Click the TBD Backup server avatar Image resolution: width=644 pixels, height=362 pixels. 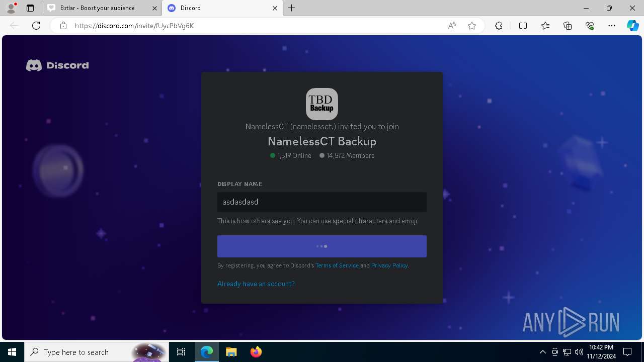click(x=322, y=104)
